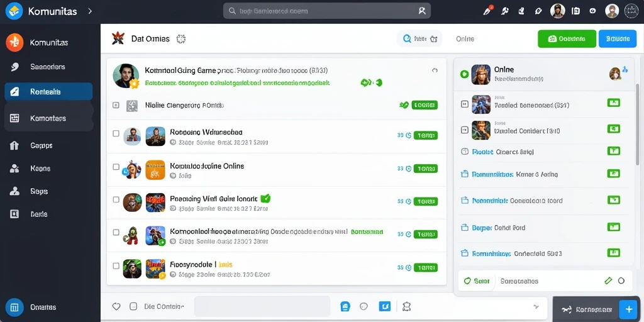This screenshot has width=644, height=322.
Task: Open notifications pen icon with red badge
Action: [x=487, y=11]
